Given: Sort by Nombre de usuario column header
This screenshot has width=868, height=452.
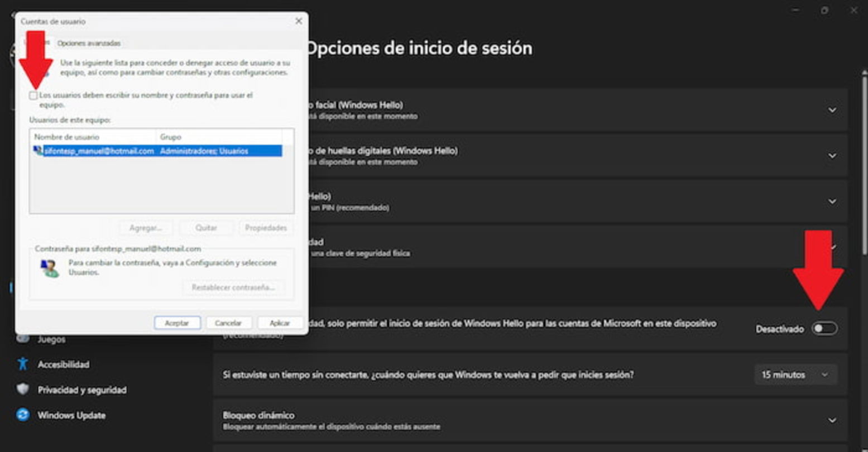Looking at the screenshot, I should click(x=93, y=137).
